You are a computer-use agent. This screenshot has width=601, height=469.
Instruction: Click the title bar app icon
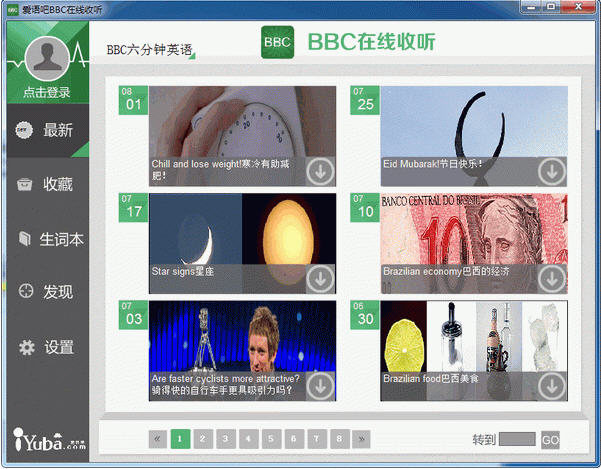(x=13, y=9)
